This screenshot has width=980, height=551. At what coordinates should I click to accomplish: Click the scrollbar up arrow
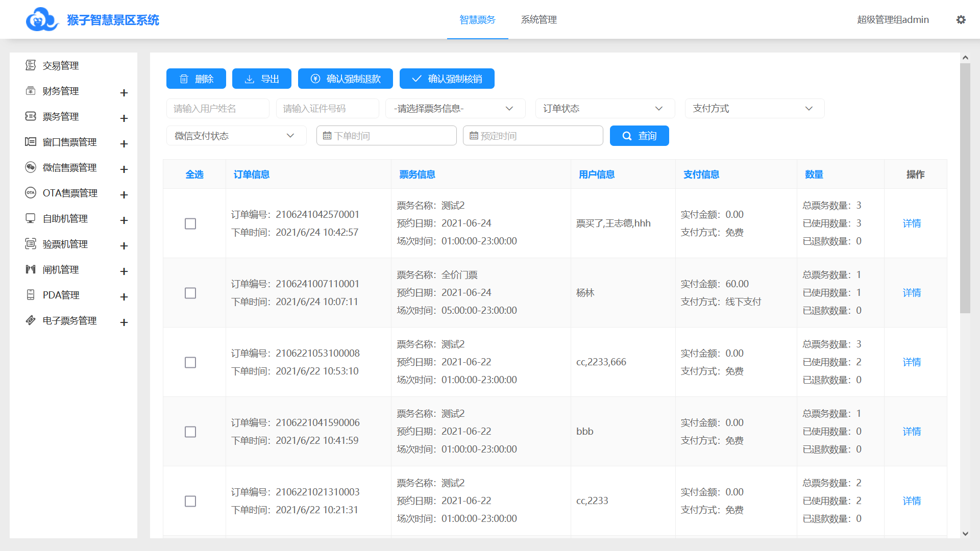965,58
